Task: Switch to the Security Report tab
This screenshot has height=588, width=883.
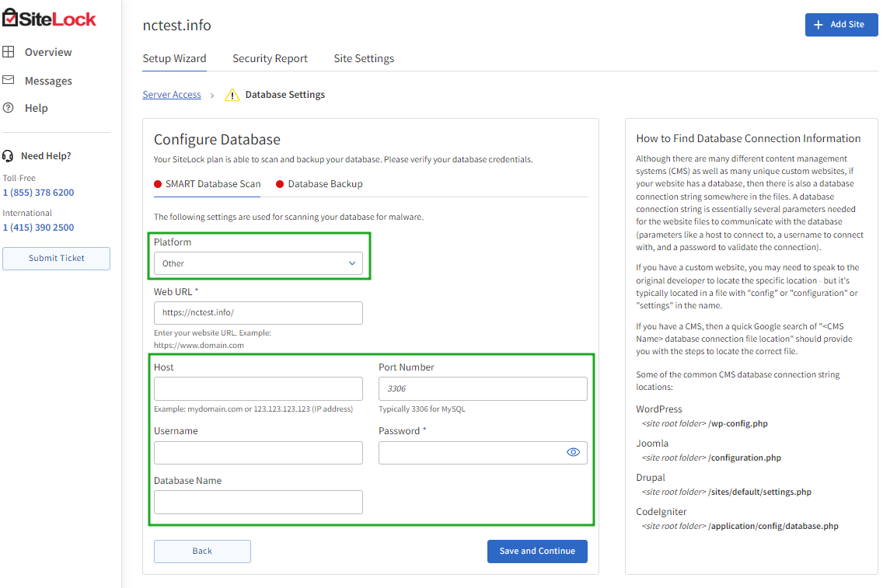Action: tap(270, 58)
